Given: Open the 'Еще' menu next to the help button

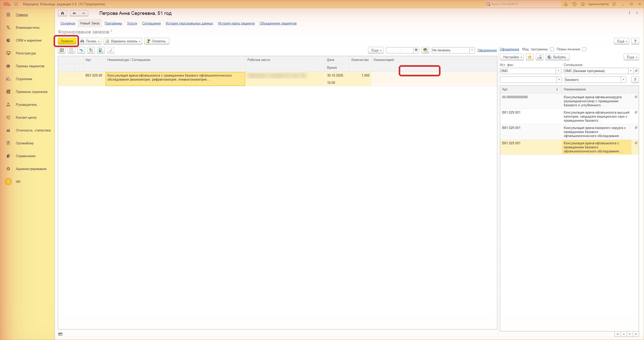Looking at the screenshot, I should coord(622,41).
